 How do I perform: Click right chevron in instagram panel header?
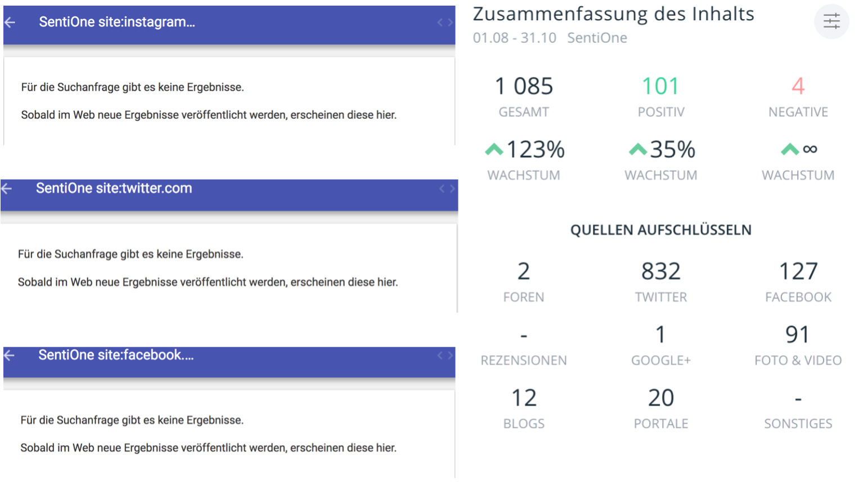(x=450, y=23)
